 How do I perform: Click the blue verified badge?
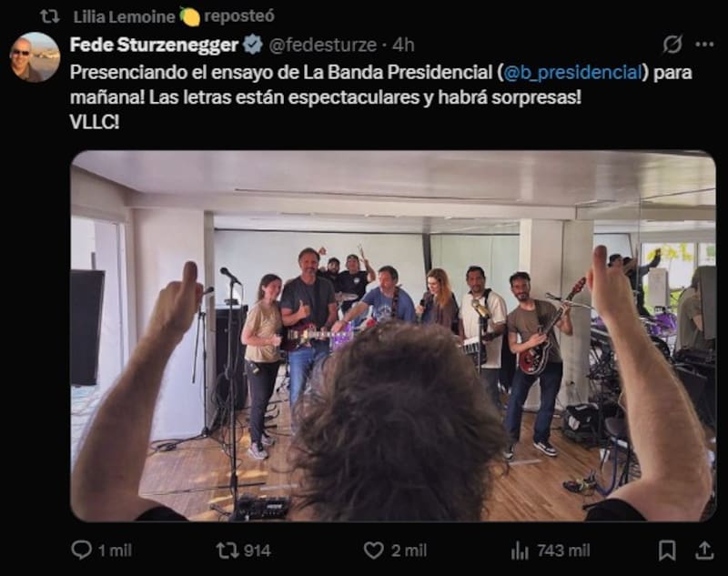point(253,45)
